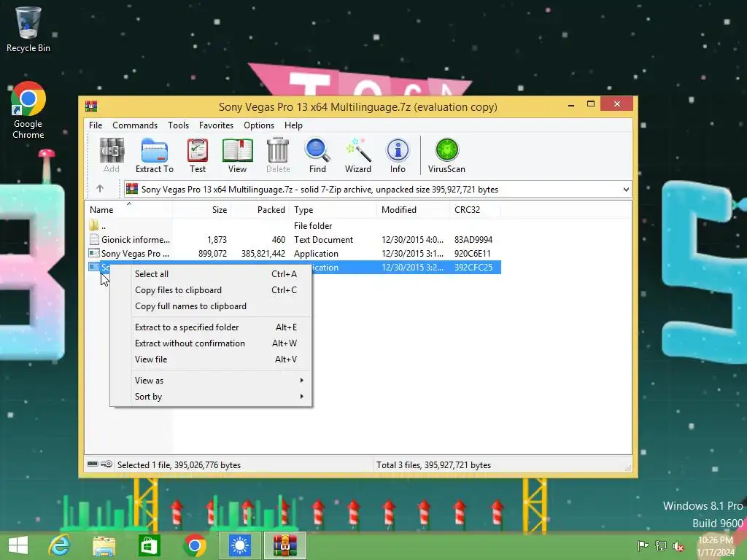Click the drive icon in status bar
The image size is (747, 560).
click(93, 464)
